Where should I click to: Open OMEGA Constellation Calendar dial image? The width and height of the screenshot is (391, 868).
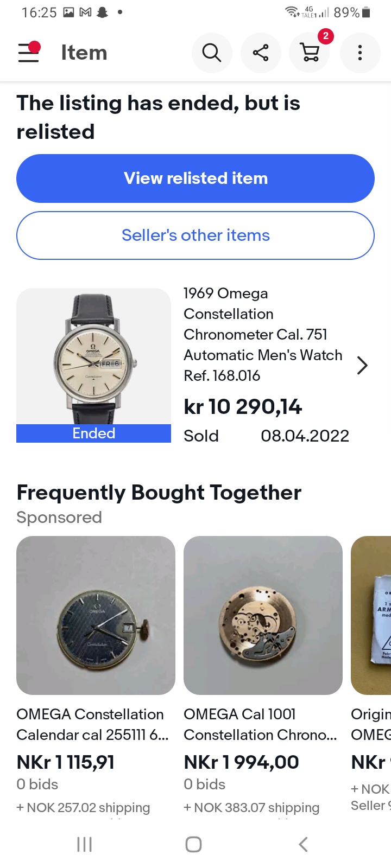coord(96,615)
